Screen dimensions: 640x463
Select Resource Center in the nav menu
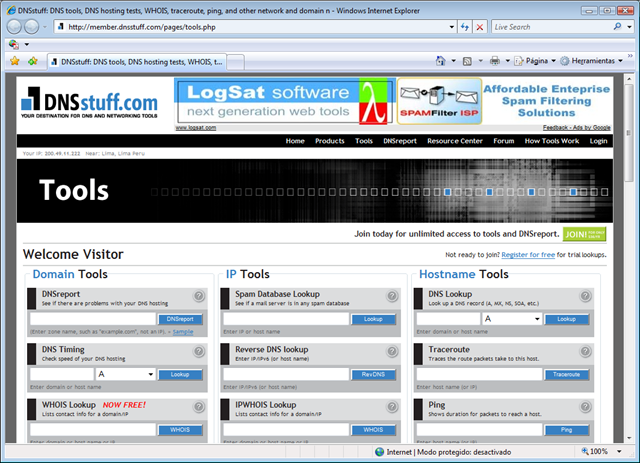[454, 141]
